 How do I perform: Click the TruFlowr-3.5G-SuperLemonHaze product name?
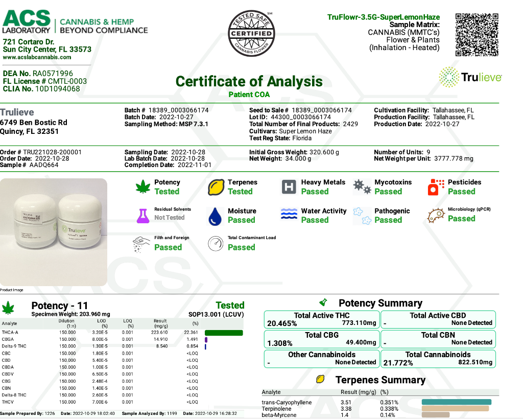pos(384,17)
